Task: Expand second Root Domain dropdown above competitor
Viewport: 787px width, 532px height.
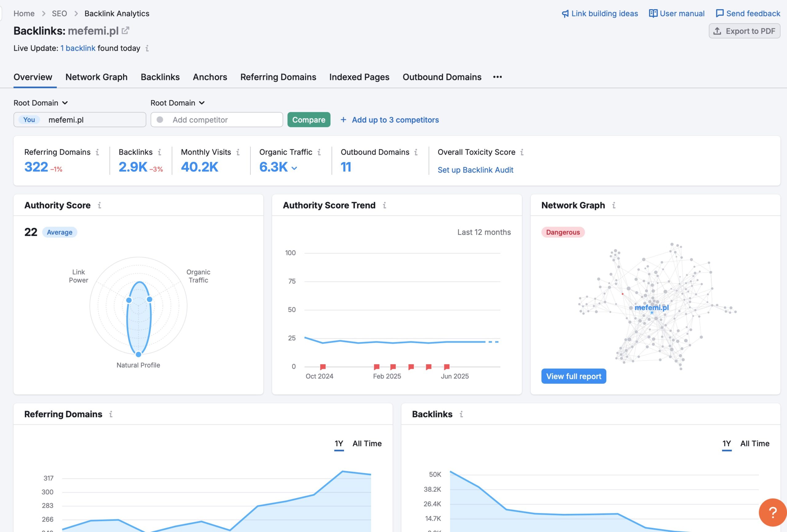Action: pyautogui.click(x=202, y=103)
